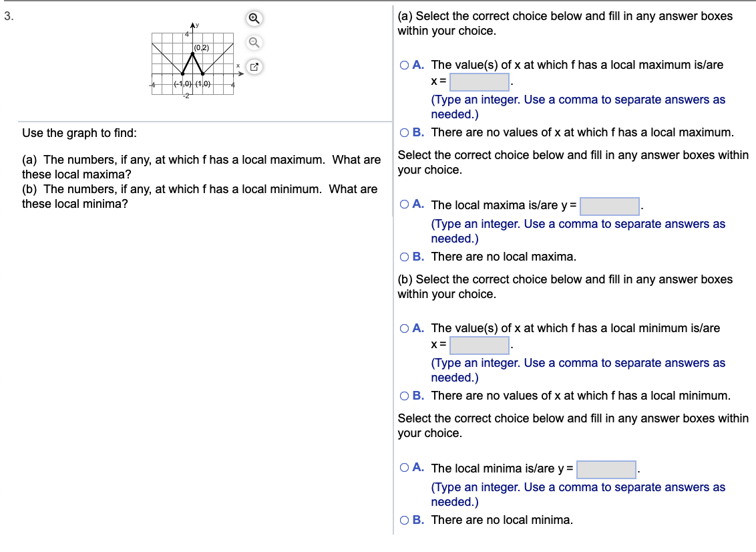Click the x= answer box for local maximum
This screenshot has width=756, height=552.
point(478,81)
